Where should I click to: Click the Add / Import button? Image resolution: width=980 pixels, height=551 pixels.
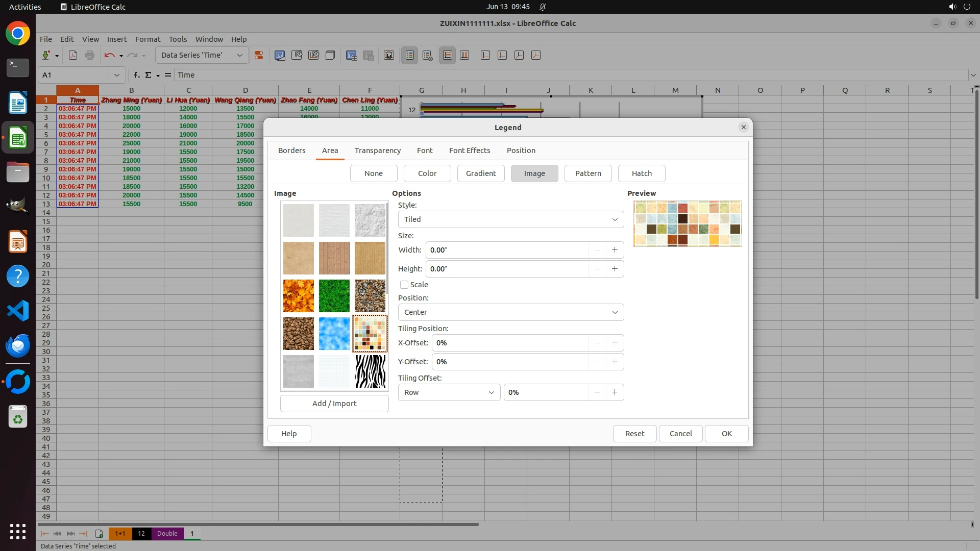point(334,404)
